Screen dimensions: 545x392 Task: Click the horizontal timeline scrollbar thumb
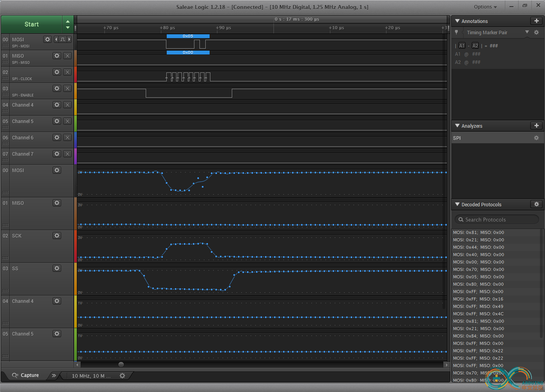click(121, 365)
